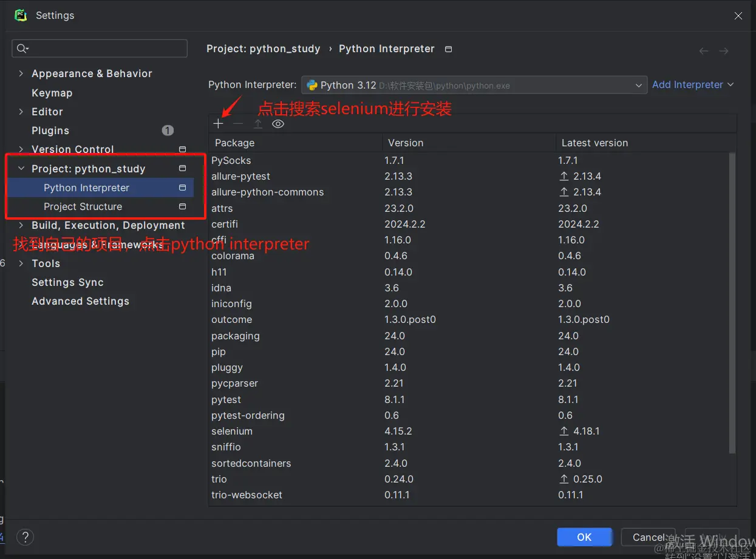Image resolution: width=756 pixels, height=559 pixels.
Task: Click the plus icon to install a package
Action: [x=219, y=124]
